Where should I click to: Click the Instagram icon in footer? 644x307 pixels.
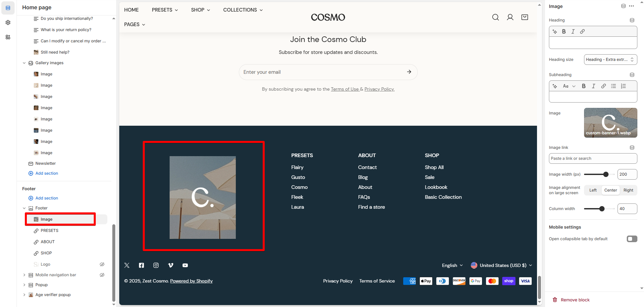(x=156, y=265)
